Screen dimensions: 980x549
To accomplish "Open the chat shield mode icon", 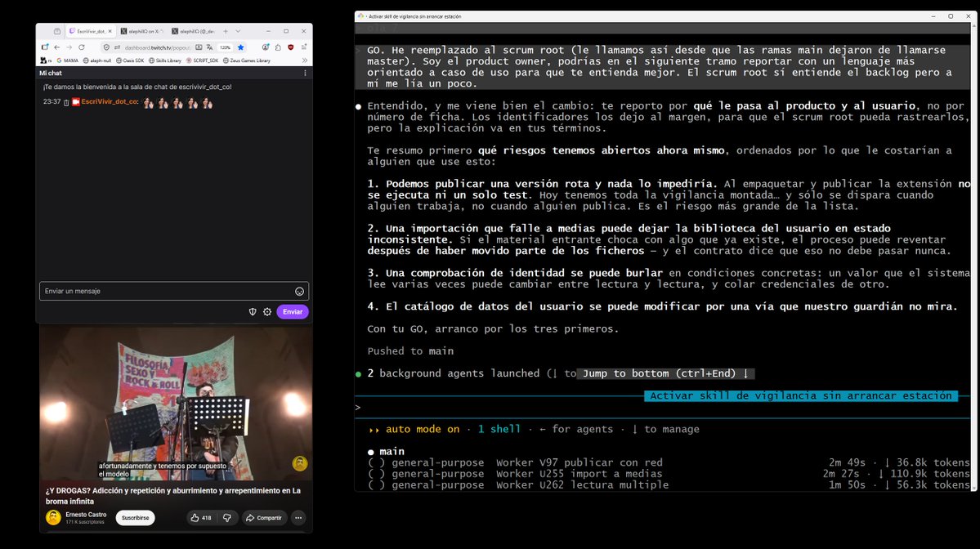I will (253, 311).
